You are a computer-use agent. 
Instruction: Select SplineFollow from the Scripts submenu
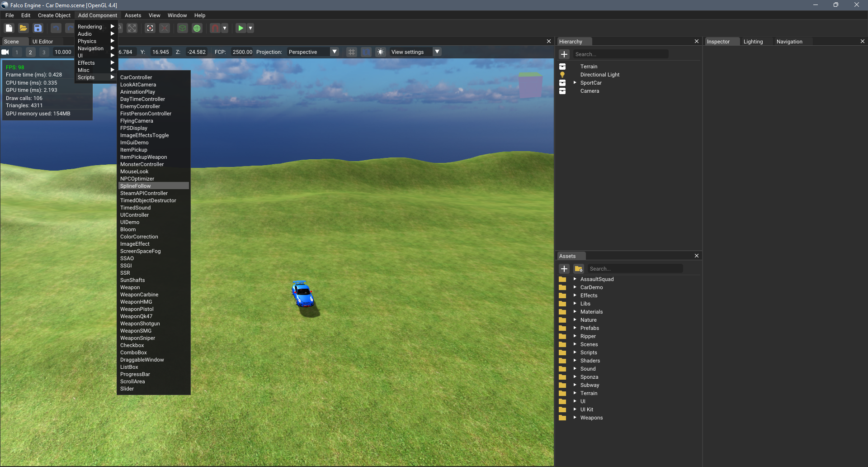tap(136, 186)
